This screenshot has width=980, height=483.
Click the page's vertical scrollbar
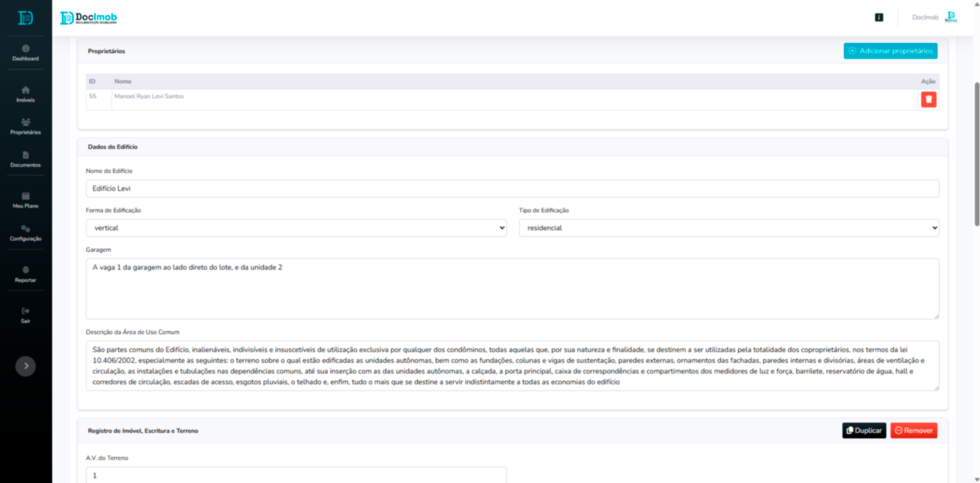tap(976, 153)
